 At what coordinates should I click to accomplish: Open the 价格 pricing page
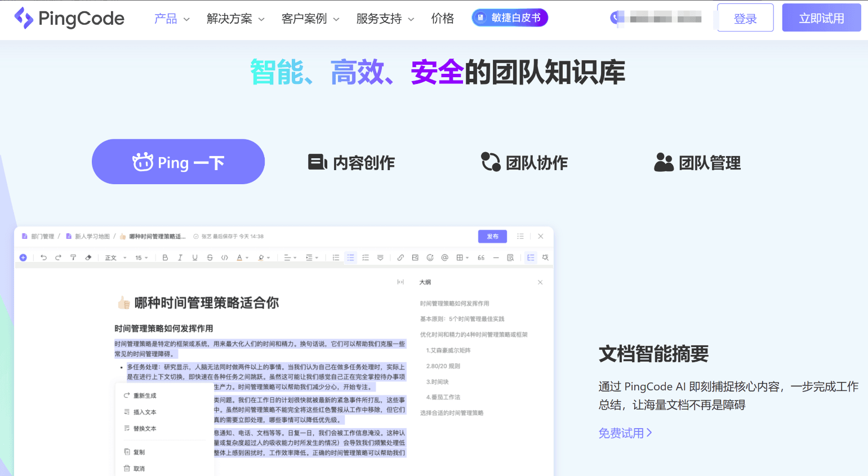pyautogui.click(x=442, y=19)
